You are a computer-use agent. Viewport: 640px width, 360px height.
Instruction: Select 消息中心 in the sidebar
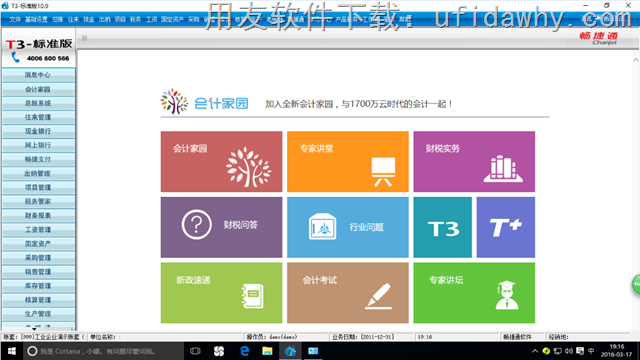pyautogui.click(x=38, y=75)
